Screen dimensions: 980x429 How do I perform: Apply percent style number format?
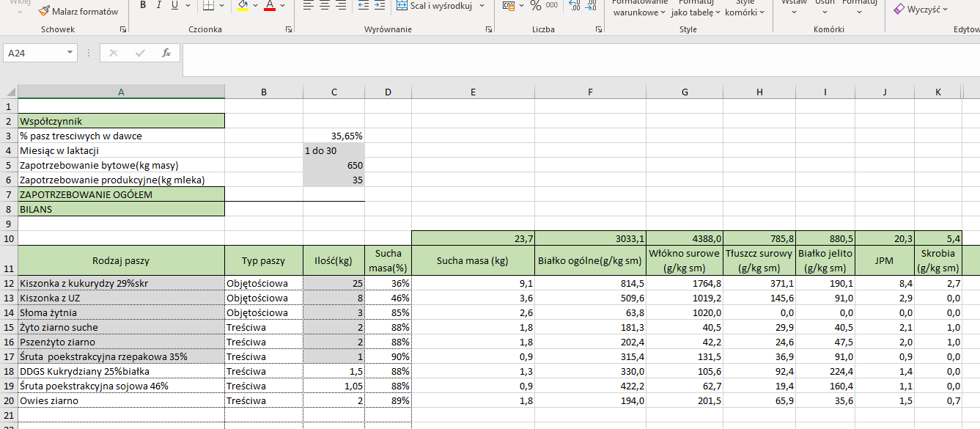coord(535,5)
